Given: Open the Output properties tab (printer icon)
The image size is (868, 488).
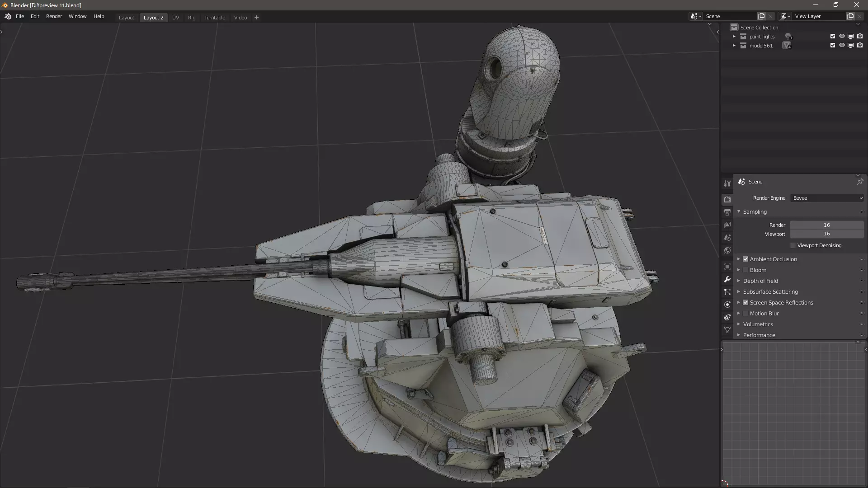Looking at the screenshot, I should [x=727, y=212].
